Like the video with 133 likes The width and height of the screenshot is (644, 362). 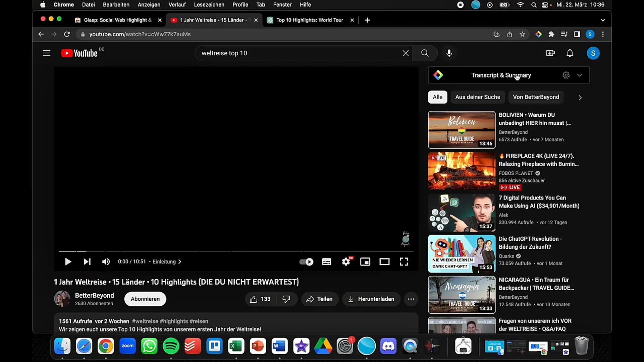click(x=260, y=299)
